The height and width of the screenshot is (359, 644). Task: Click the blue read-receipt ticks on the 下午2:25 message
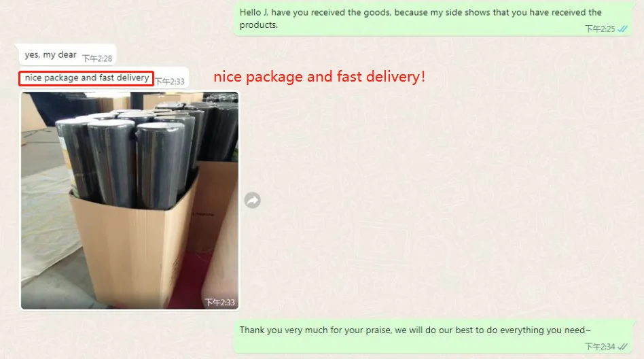622,29
